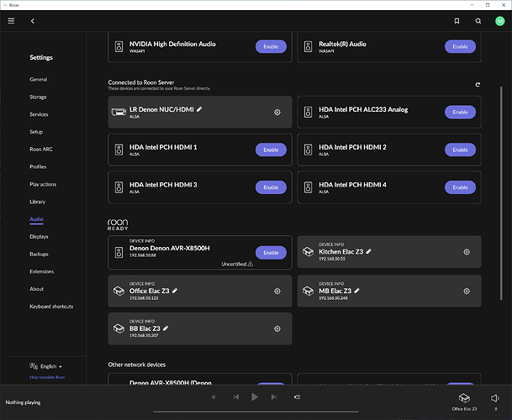Edit the BB Elac Z3 name
This screenshot has height=420, width=512.
tap(166, 328)
